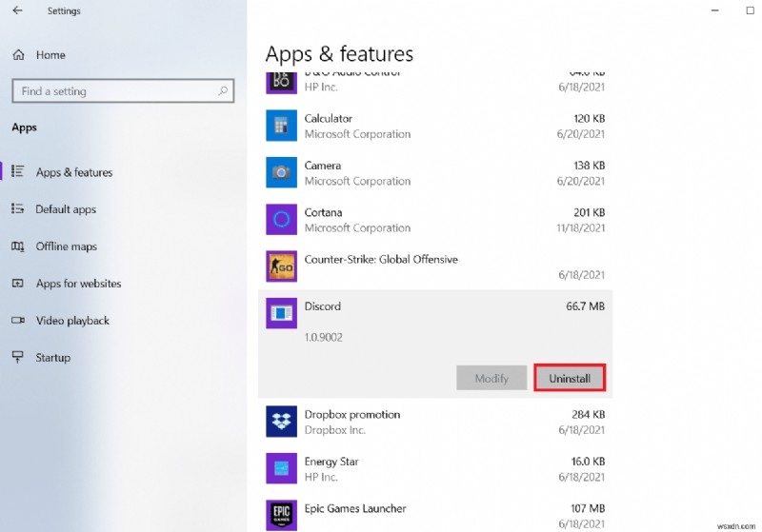Click the Home house icon
762x532 pixels.
[18, 55]
